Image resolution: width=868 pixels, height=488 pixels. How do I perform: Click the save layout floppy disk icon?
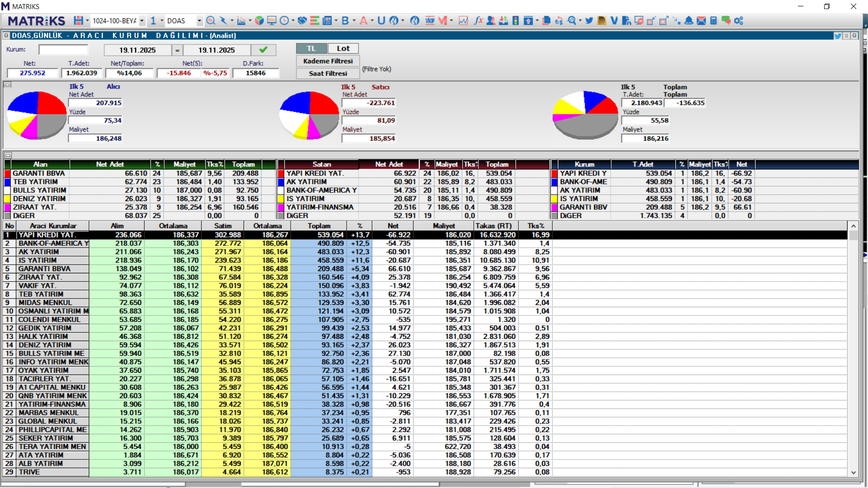pos(78,21)
